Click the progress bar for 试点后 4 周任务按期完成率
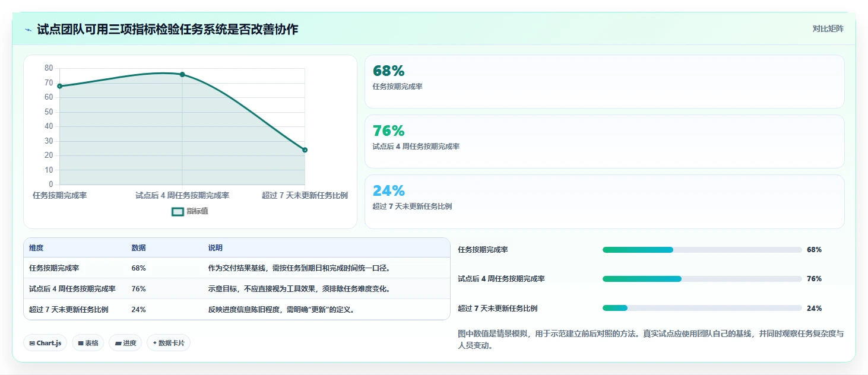868x375 pixels. 702,279
